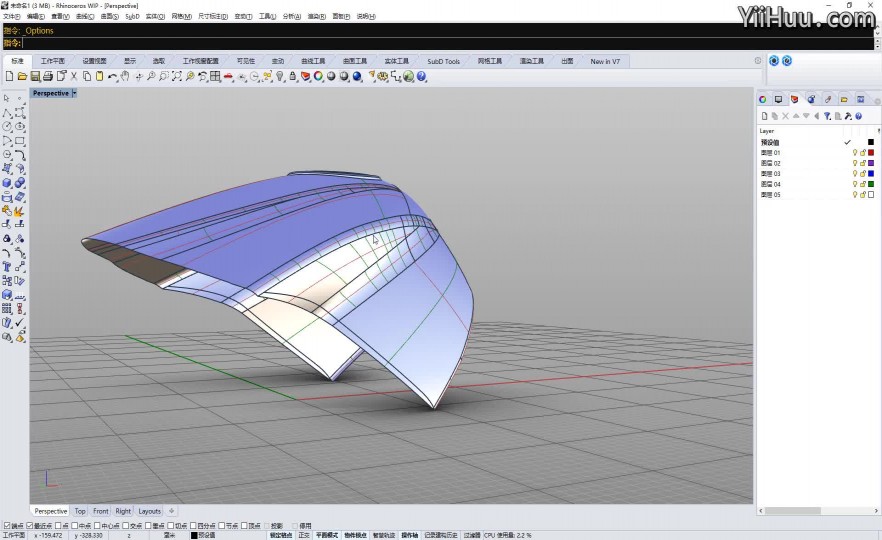
Task: Toggle the 最近点 osnap checkbox
Action: tap(29, 526)
